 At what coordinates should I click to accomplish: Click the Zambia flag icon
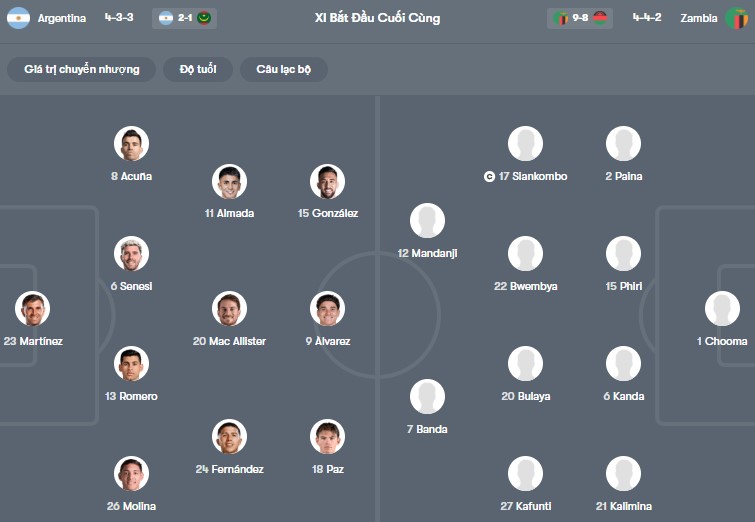point(737,18)
